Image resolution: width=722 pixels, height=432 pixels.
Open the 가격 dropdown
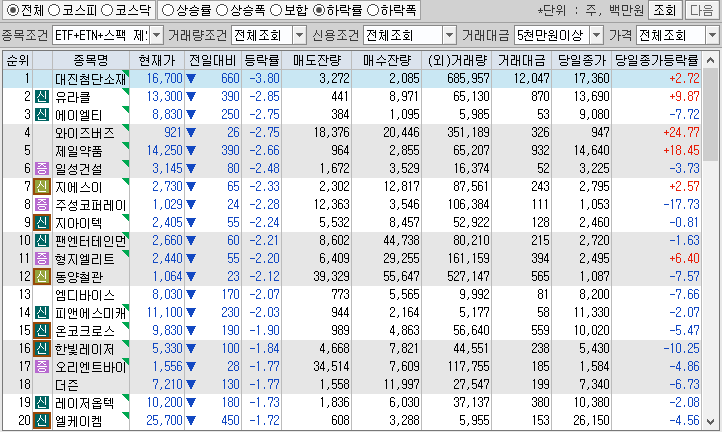712,35
